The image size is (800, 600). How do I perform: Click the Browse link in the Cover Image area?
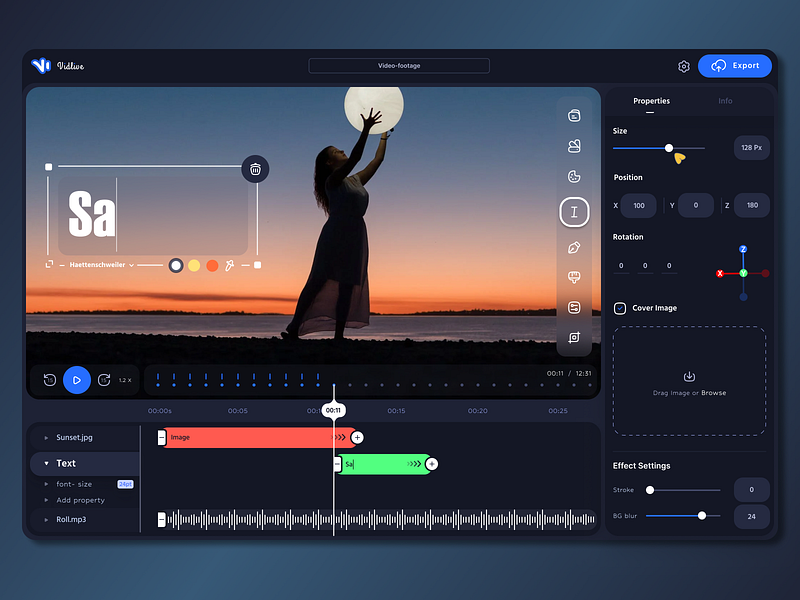pyautogui.click(x=713, y=392)
